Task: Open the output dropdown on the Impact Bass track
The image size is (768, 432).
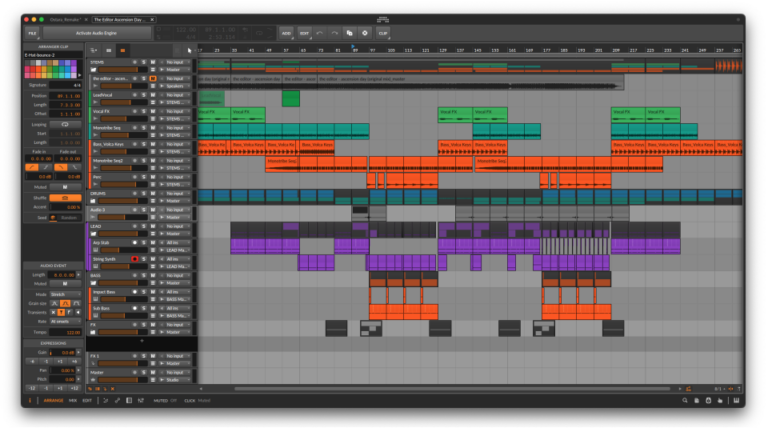Action: coord(176,299)
